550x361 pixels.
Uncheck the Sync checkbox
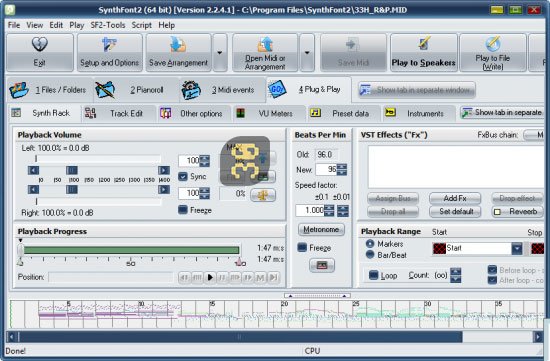(183, 176)
